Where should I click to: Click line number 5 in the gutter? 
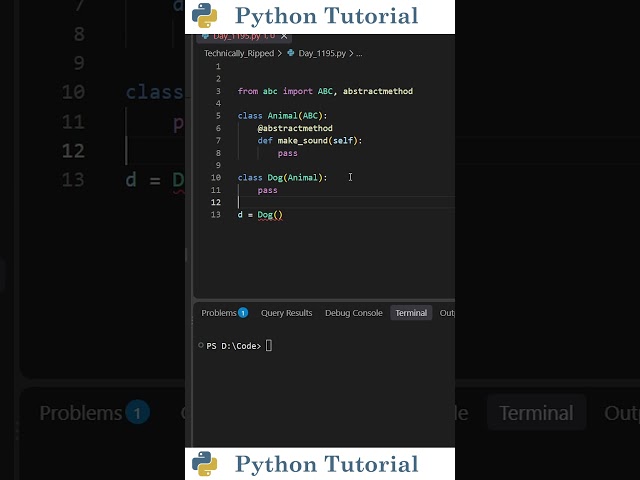[x=218, y=116]
